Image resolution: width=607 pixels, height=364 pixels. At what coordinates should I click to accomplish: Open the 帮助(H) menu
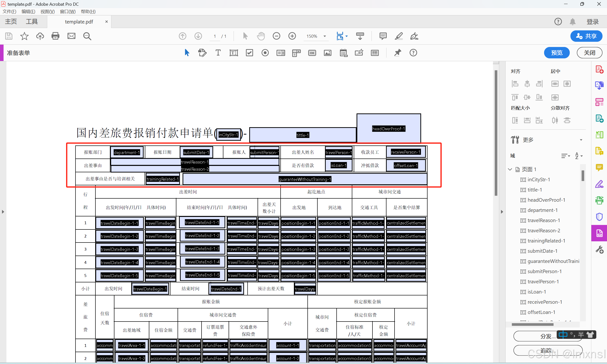click(x=88, y=12)
